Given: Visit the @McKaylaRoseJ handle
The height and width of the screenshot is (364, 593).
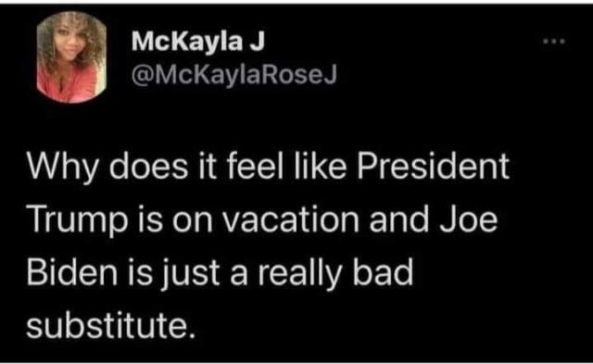Looking at the screenshot, I should coord(233,73).
